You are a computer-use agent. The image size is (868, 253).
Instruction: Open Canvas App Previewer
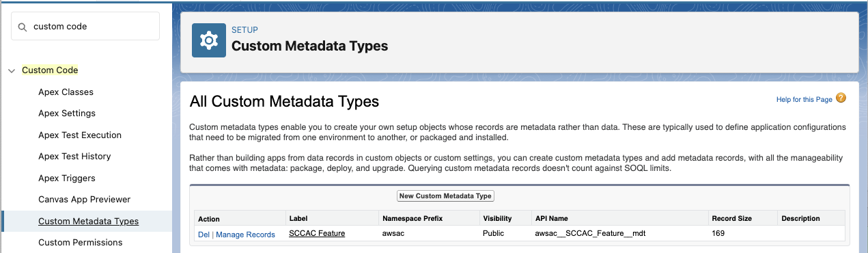[x=84, y=200]
